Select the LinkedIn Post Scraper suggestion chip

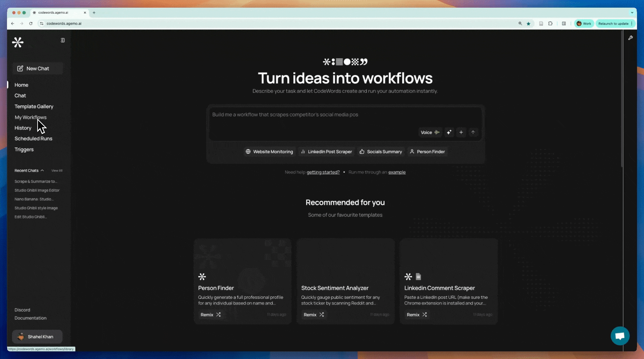click(x=326, y=152)
